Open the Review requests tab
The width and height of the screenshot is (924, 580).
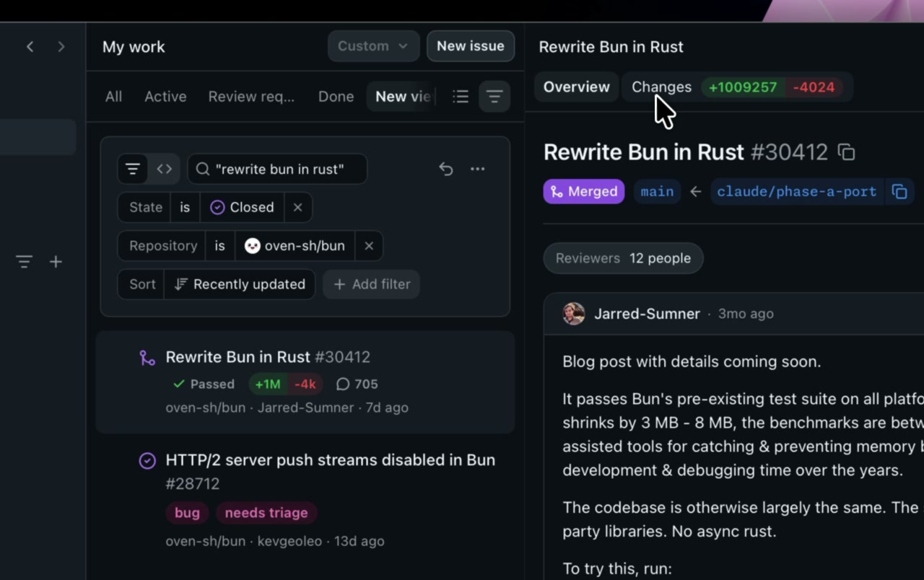pyautogui.click(x=251, y=97)
